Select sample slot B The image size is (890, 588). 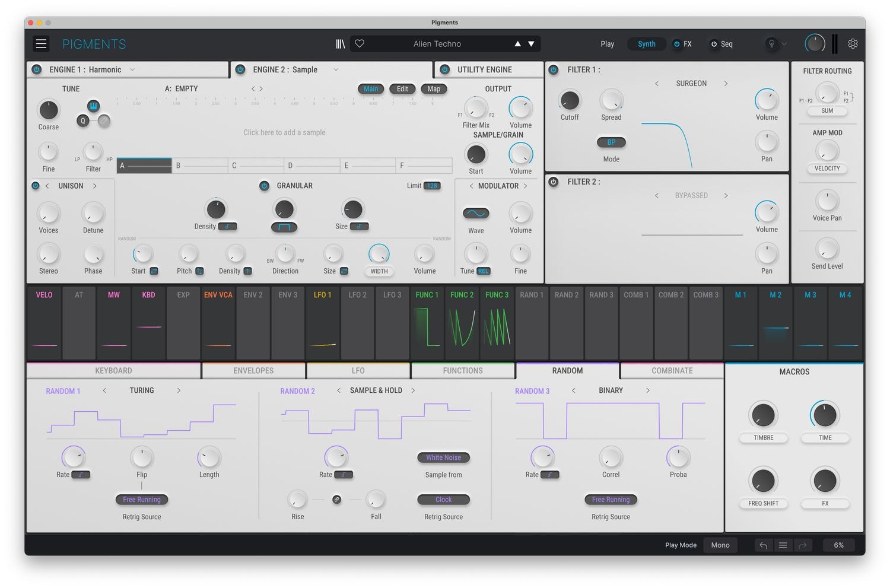point(199,166)
